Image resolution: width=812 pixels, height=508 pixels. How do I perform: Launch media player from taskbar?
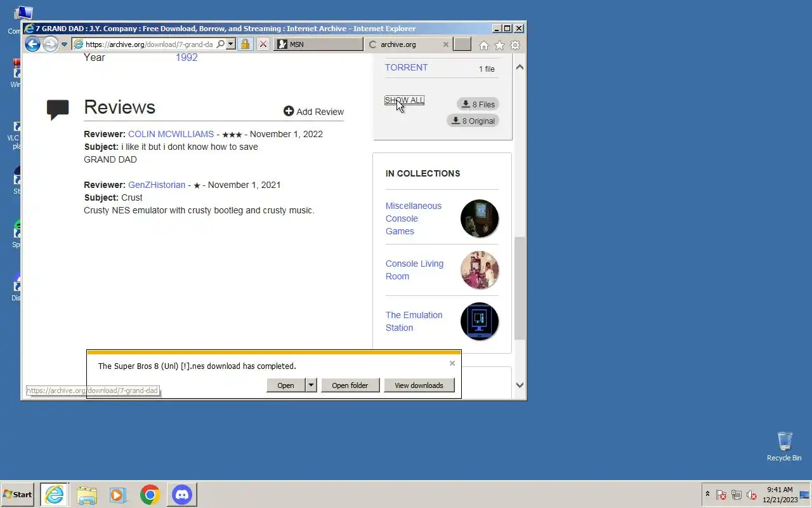pyautogui.click(x=119, y=495)
